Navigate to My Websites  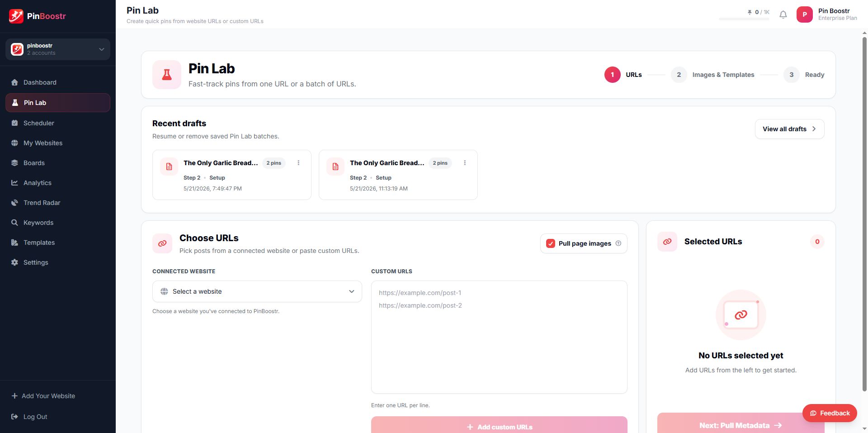(58, 143)
